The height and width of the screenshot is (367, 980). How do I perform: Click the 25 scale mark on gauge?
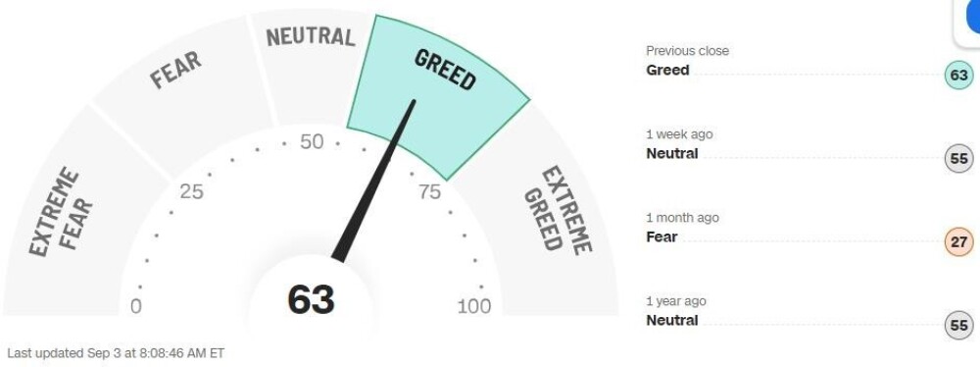(191, 191)
